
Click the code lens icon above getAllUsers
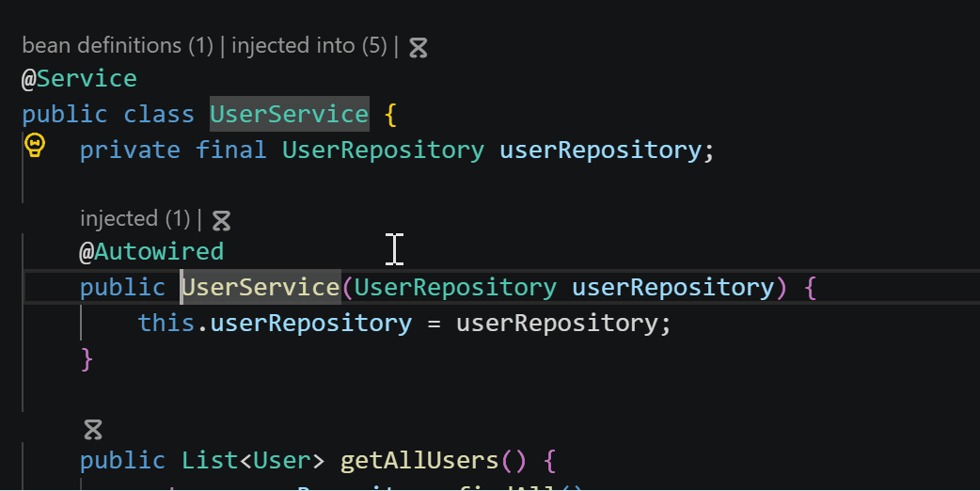coord(93,430)
